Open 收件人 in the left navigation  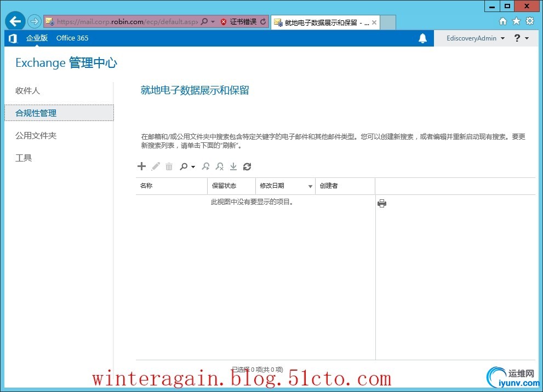click(x=28, y=91)
